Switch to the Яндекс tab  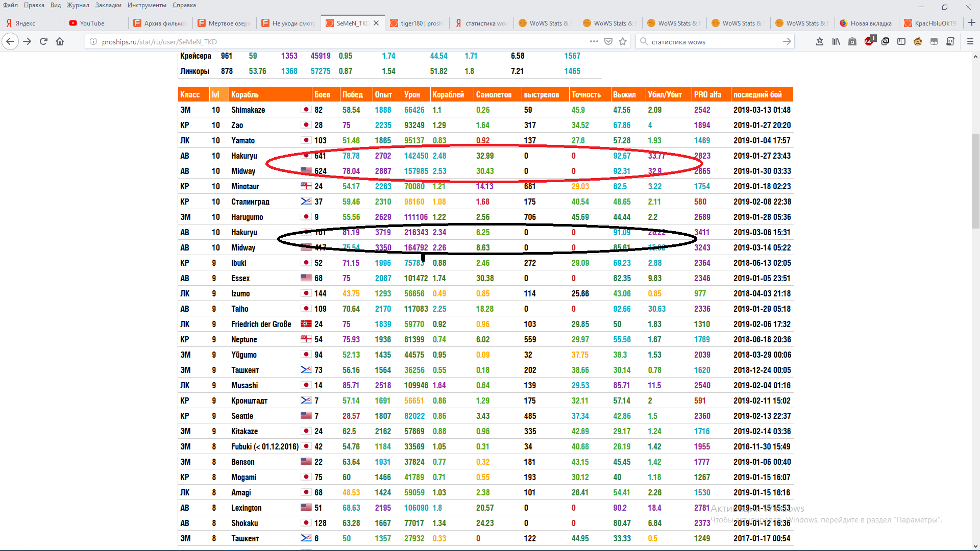[32, 23]
